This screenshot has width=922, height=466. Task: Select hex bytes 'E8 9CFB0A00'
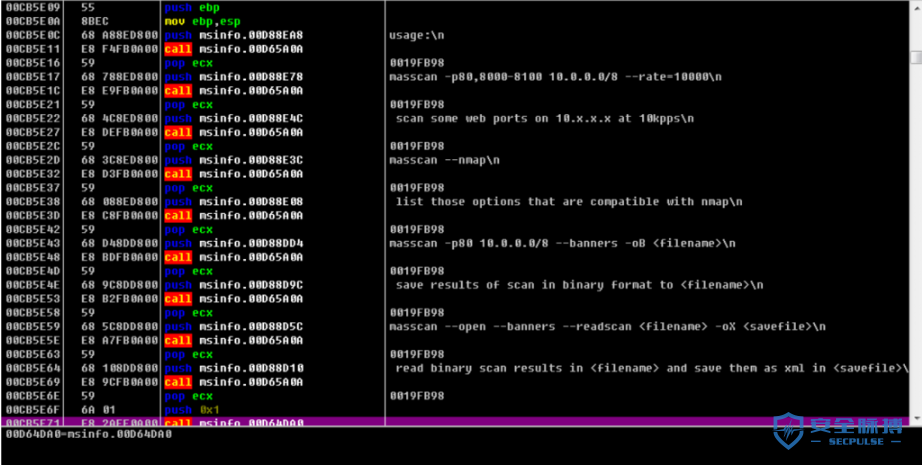120,382
